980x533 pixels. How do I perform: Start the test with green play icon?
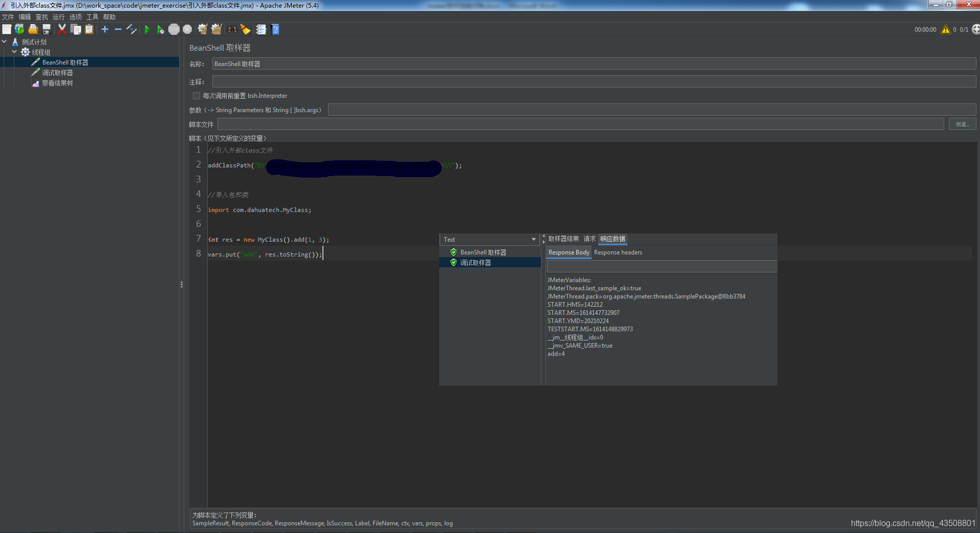pos(147,29)
